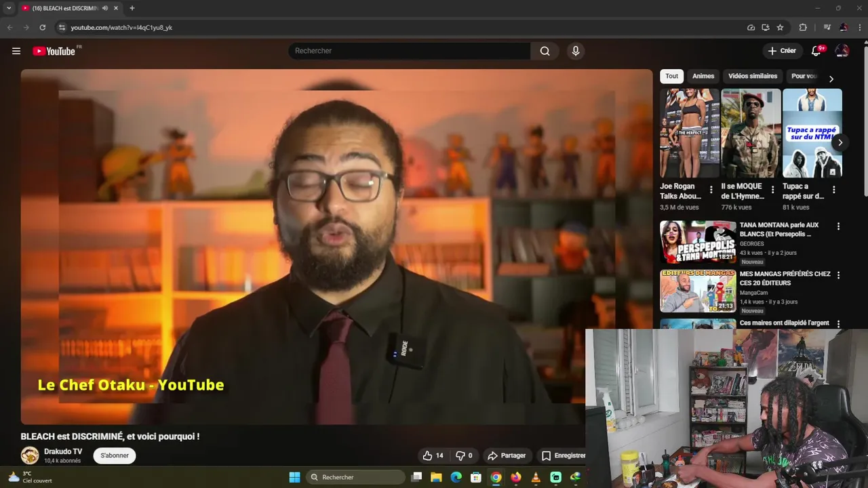Open options for Joe Rogan short
Screen dimensions: 868x488
(711, 190)
